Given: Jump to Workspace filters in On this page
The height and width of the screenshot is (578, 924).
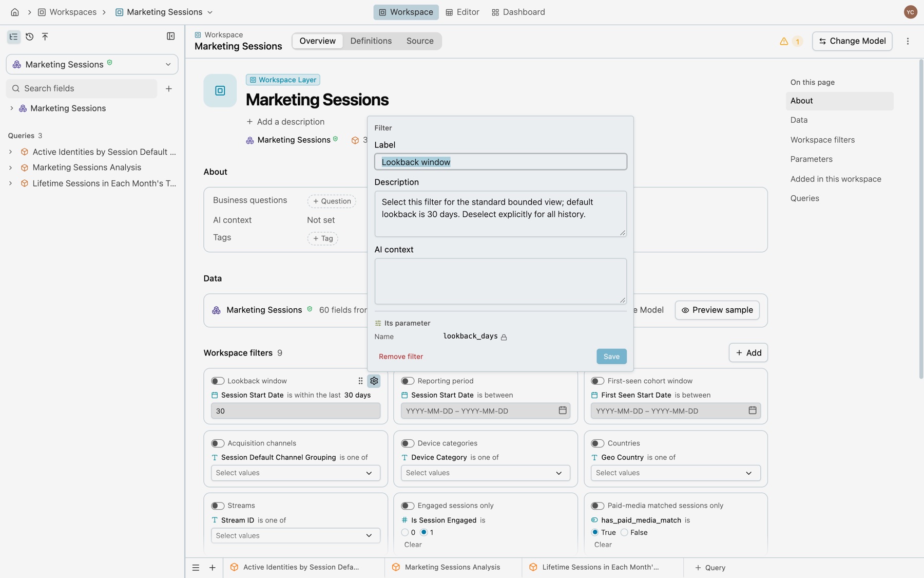Looking at the screenshot, I should tap(822, 140).
